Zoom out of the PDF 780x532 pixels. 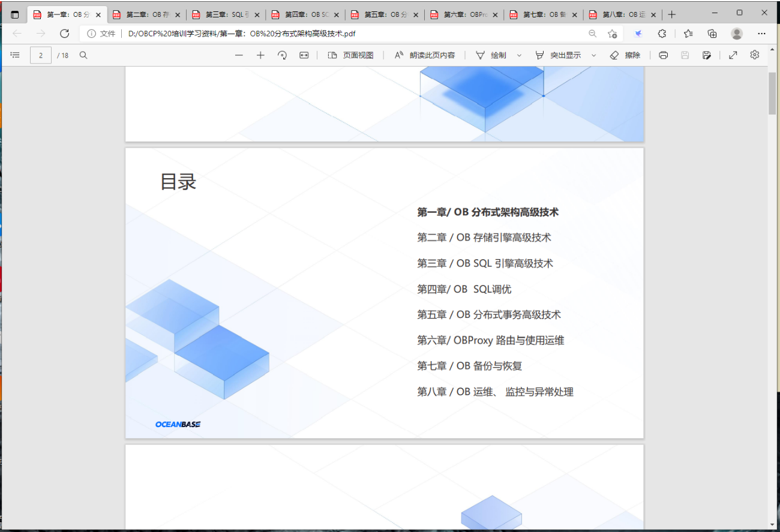pos(239,55)
